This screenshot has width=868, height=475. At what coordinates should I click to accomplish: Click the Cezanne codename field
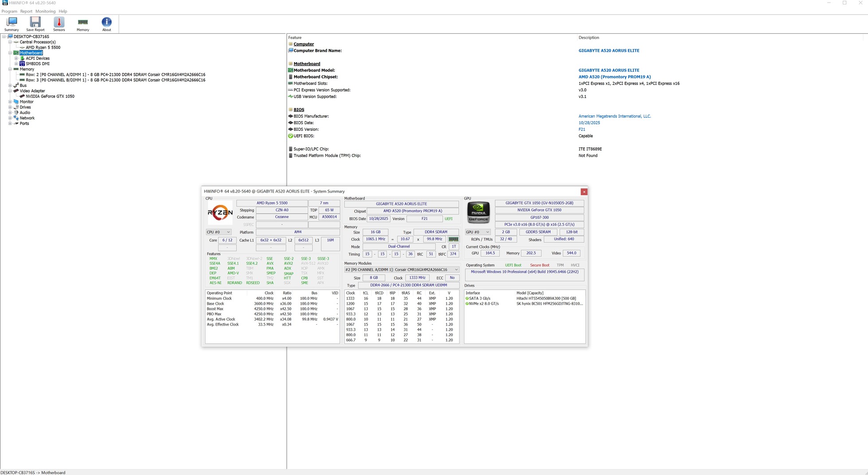point(282,217)
